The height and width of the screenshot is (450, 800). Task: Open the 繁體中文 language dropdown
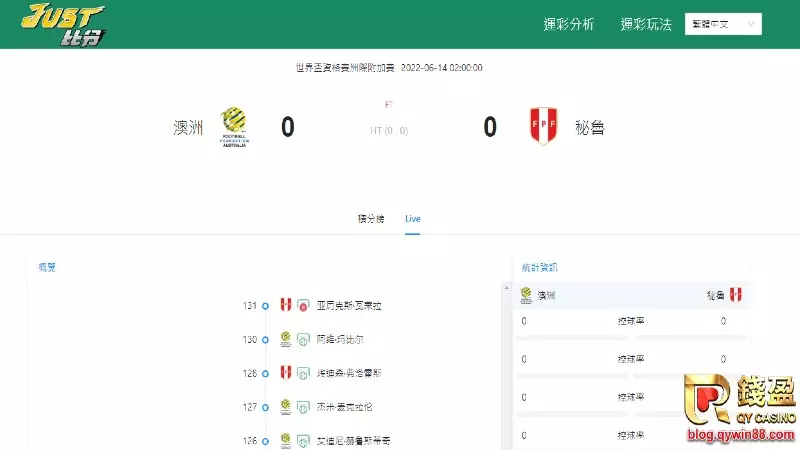(723, 24)
